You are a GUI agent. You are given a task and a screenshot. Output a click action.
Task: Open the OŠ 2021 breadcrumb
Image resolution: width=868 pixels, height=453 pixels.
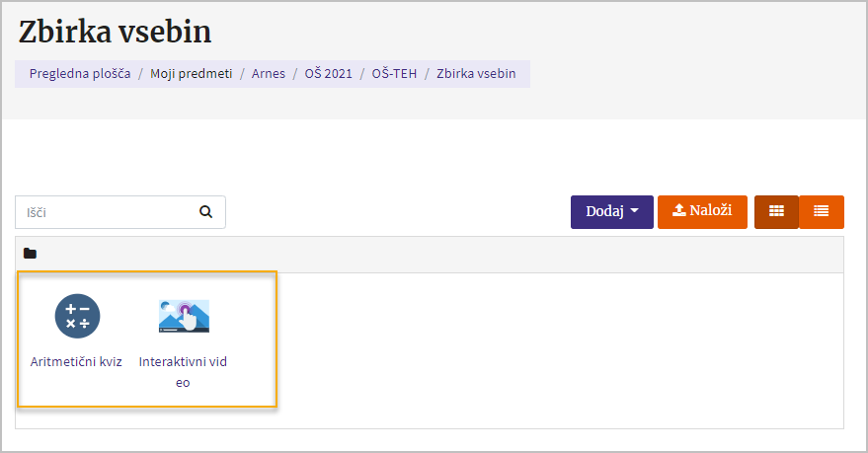click(x=329, y=73)
